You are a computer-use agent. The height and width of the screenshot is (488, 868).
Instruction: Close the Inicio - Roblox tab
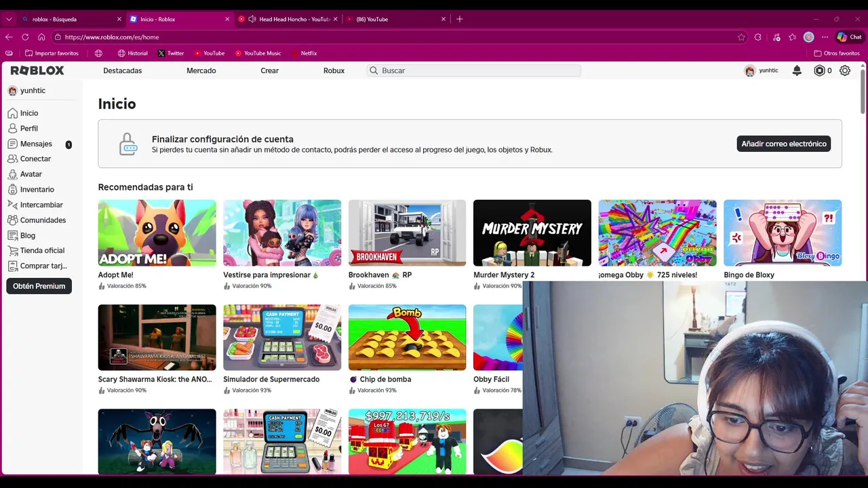click(x=227, y=19)
